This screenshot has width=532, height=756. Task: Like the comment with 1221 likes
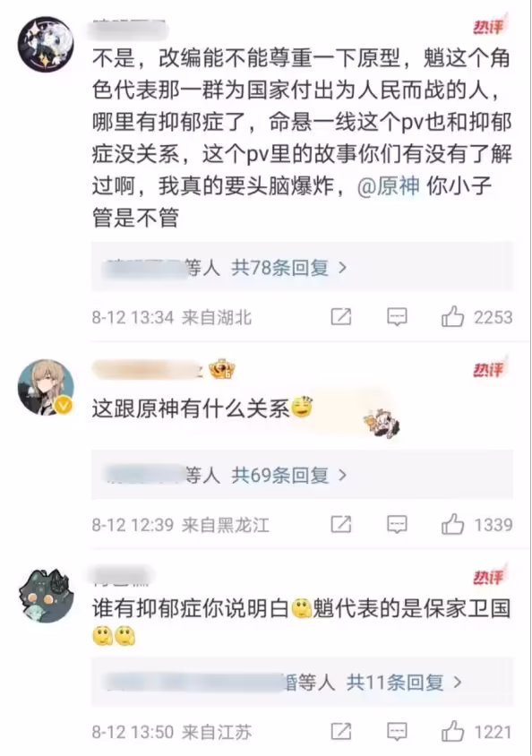pyautogui.click(x=452, y=732)
